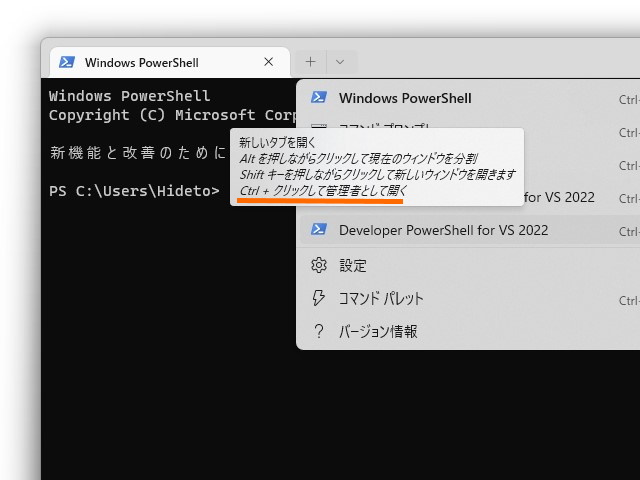The width and height of the screenshot is (640, 480).
Task: Click the PowerShell icon in tab
Action: point(67,62)
